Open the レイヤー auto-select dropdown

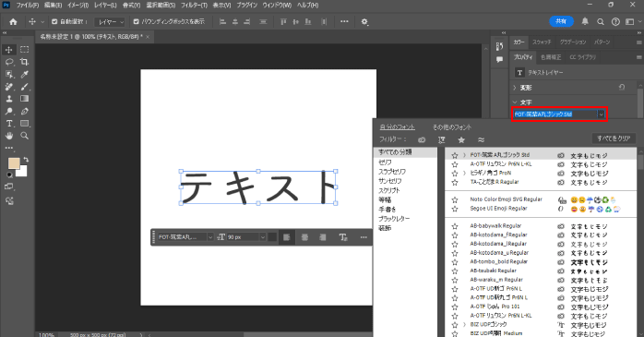click(x=109, y=22)
